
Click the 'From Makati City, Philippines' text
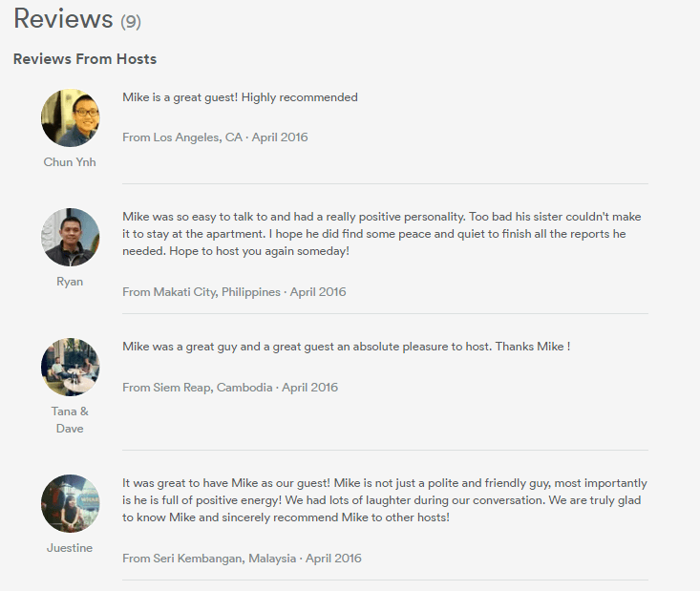pyautogui.click(x=202, y=292)
